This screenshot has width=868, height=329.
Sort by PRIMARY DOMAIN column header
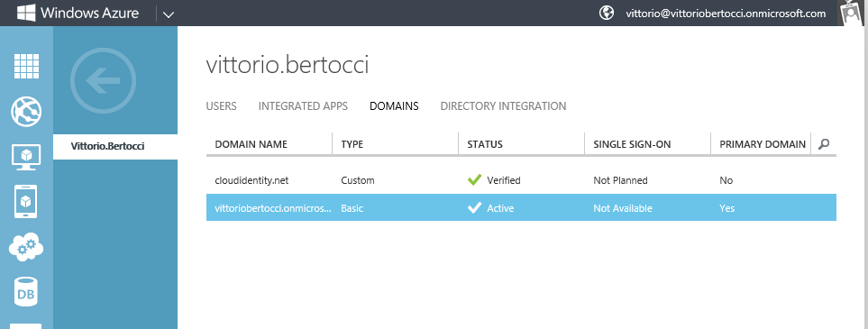pyautogui.click(x=763, y=144)
